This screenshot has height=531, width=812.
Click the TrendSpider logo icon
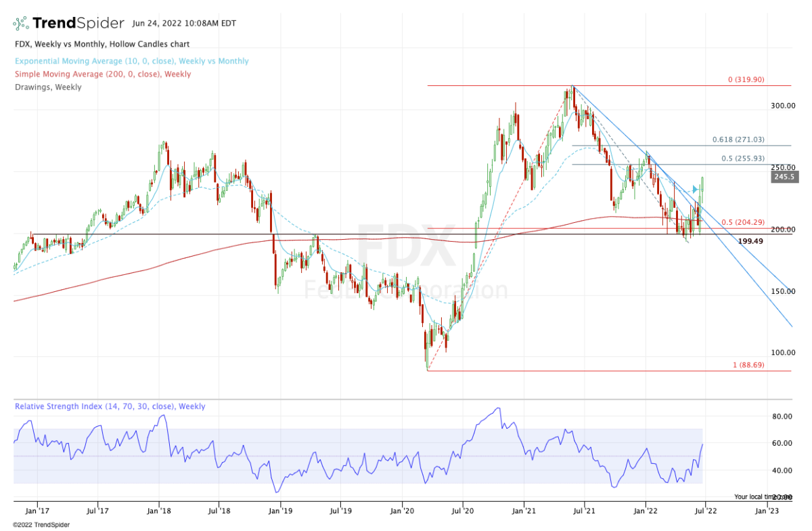[x=20, y=23]
